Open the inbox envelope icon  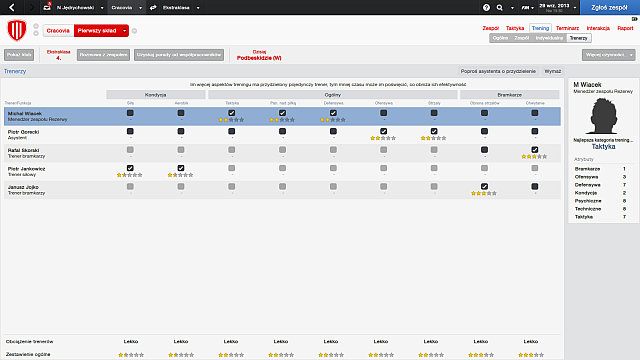(47, 7)
